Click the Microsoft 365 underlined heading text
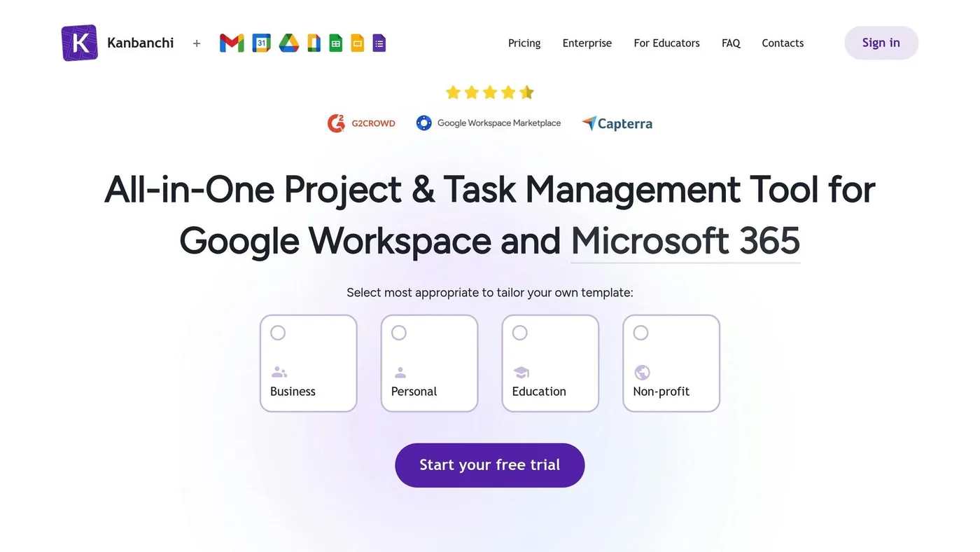 tap(685, 241)
